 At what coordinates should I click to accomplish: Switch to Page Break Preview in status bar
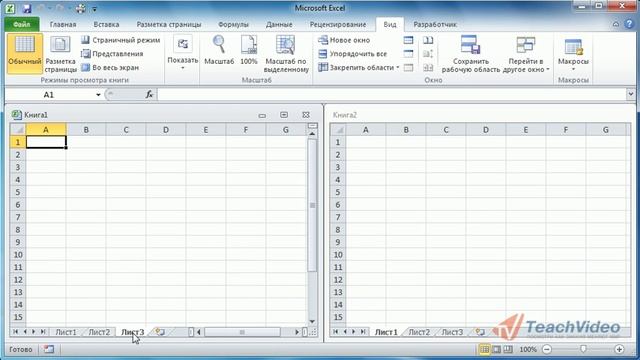click(508, 349)
